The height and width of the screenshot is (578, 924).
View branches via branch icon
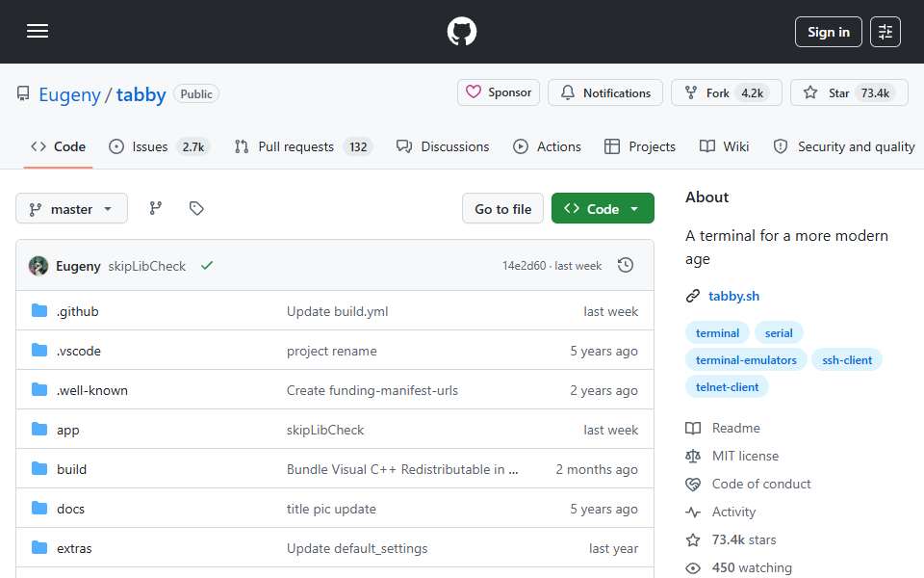156,208
